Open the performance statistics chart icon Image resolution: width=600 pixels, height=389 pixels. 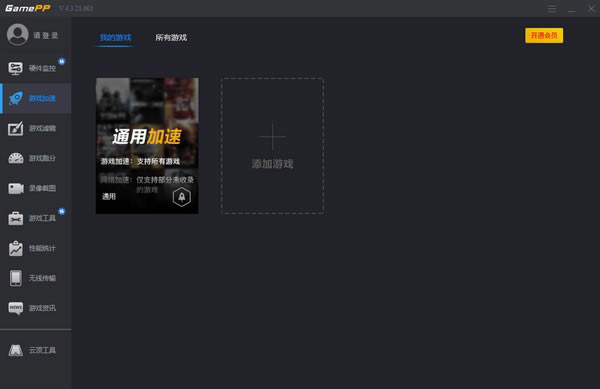coord(16,248)
